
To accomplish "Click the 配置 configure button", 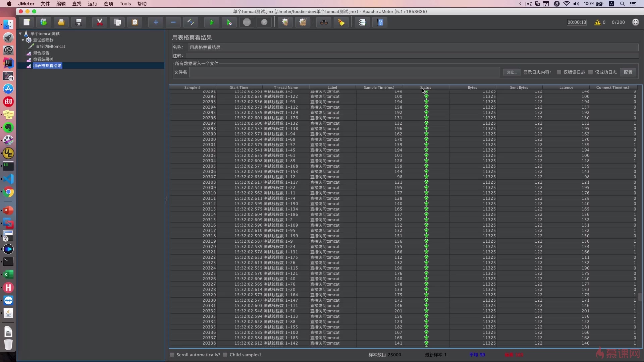I will click(x=628, y=72).
